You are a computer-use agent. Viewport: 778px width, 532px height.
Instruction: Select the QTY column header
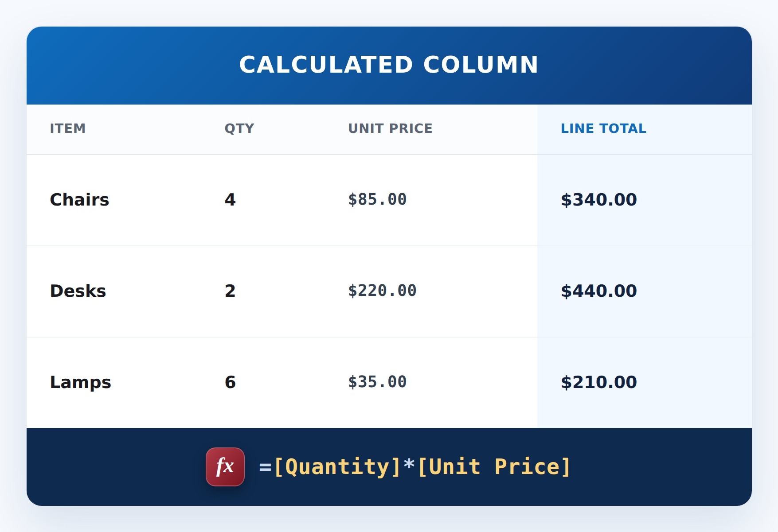pyautogui.click(x=239, y=128)
